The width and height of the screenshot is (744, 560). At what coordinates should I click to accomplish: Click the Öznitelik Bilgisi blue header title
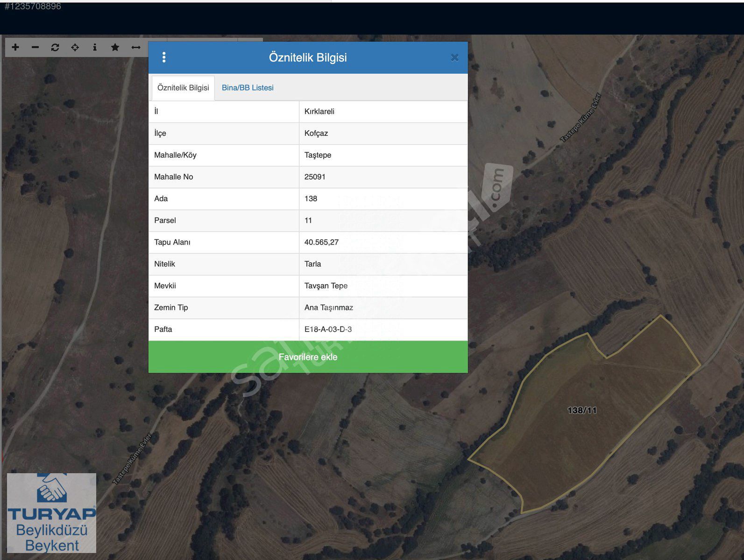point(308,57)
